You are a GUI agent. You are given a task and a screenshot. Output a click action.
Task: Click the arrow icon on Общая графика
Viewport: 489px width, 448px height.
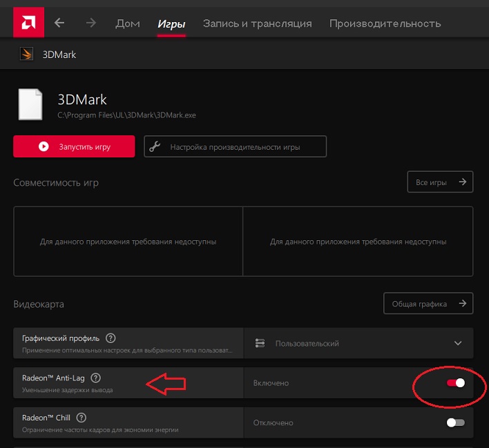click(x=463, y=303)
